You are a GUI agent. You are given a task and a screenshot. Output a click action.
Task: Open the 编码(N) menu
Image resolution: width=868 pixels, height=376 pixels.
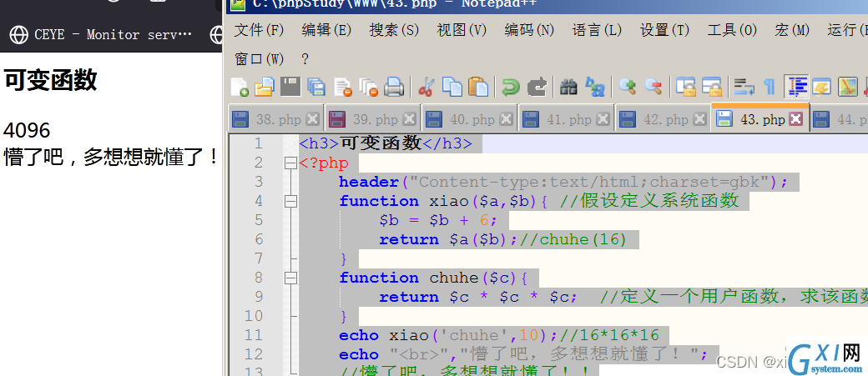coord(529,30)
